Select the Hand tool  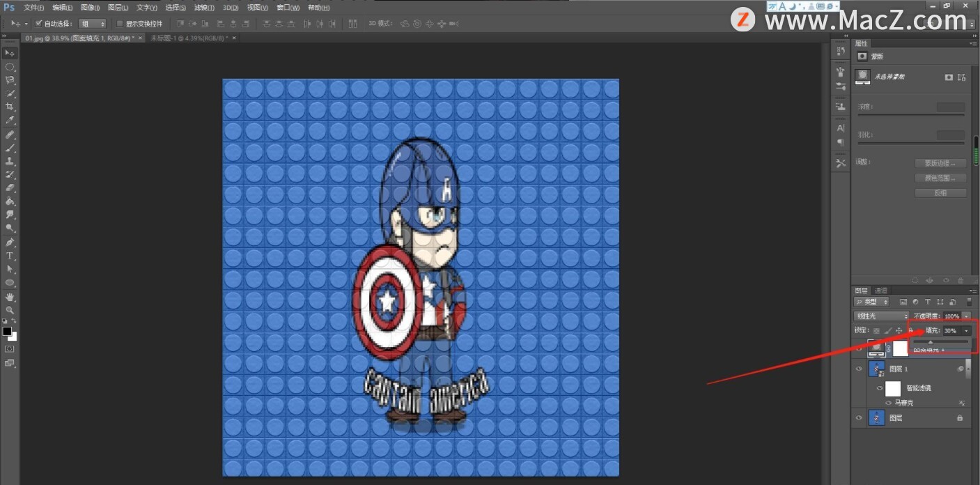tap(10, 297)
